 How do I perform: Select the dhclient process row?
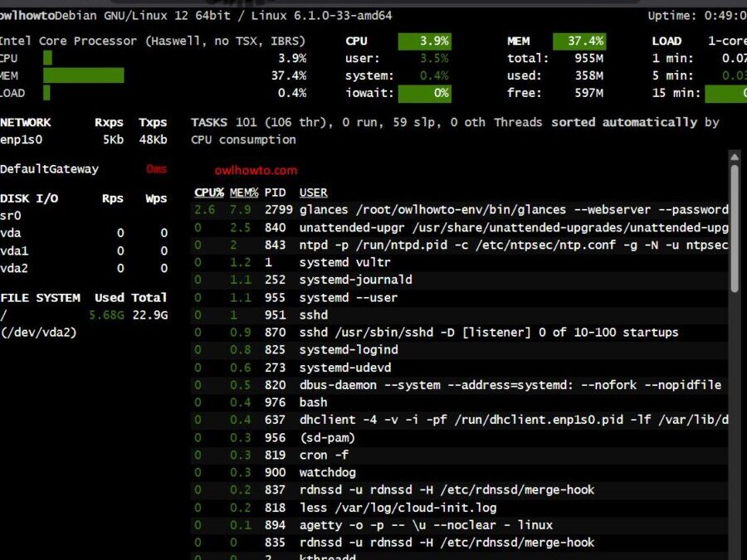[x=460, y=420]
